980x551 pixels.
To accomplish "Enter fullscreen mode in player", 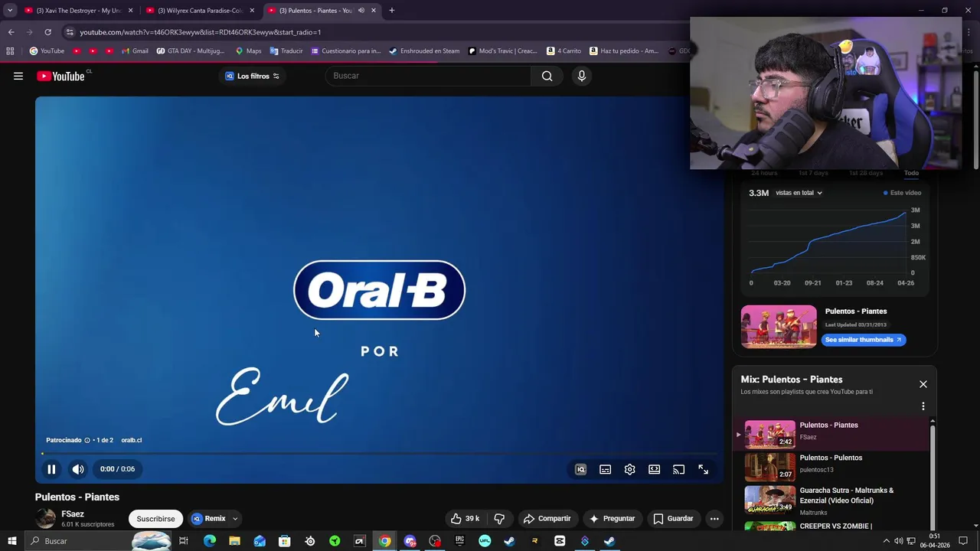I will tap(703, 469).
